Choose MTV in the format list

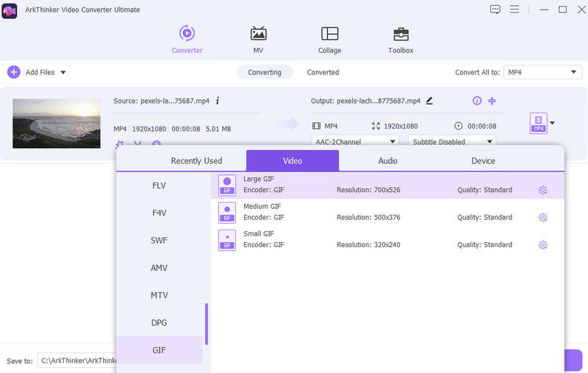coord(159,295)
